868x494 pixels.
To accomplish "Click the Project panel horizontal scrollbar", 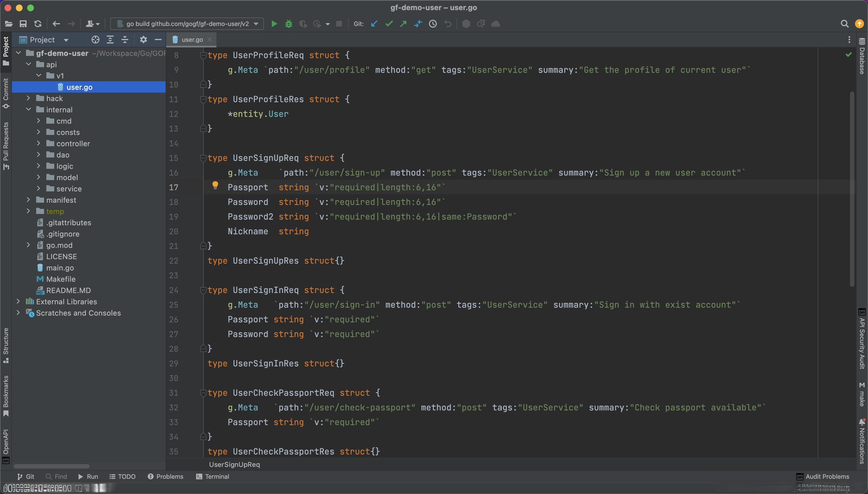I will click(52, 466).
